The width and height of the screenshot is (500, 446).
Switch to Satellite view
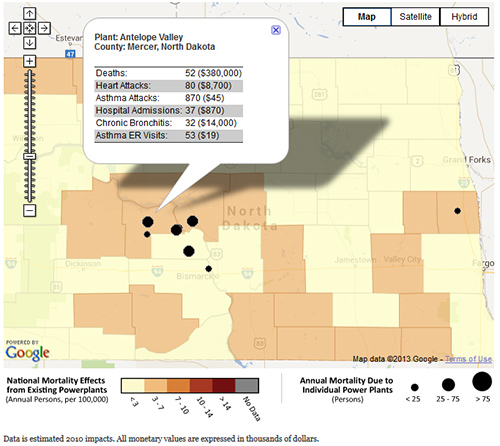tap(415, 17)
